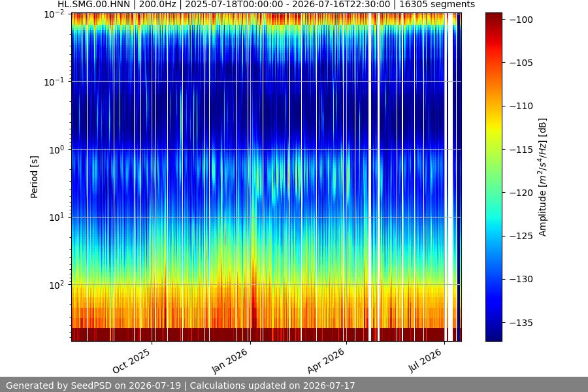Viewport: 588px width, 392px height.
Task: Click the −105 colorbar tick label
Action: click(x=521, y=63)
